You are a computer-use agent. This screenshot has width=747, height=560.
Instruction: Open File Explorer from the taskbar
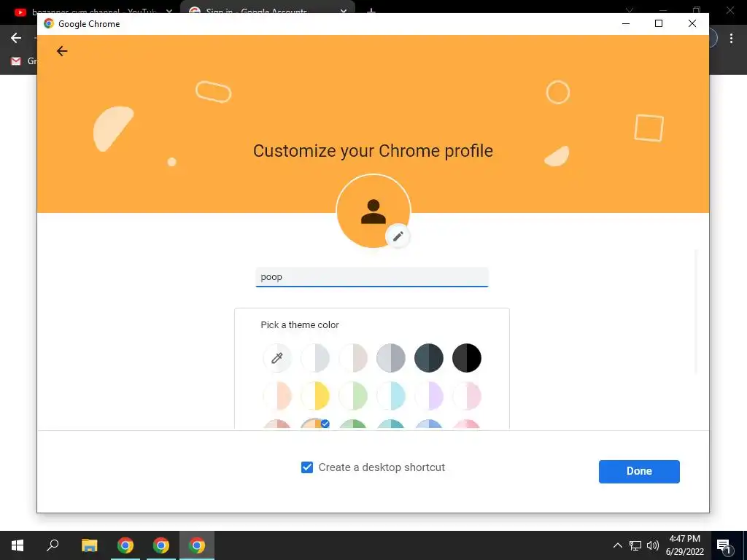[x=89, y=545]
